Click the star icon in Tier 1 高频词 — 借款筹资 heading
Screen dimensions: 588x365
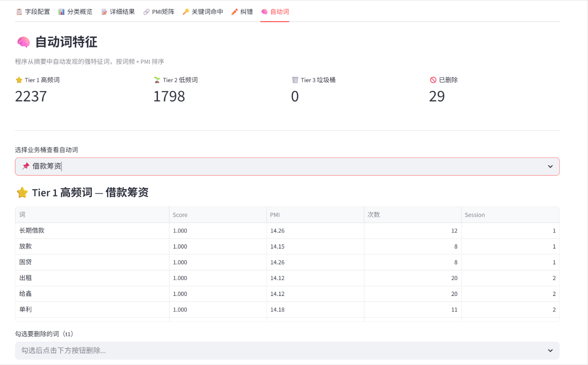click(22, 192)
